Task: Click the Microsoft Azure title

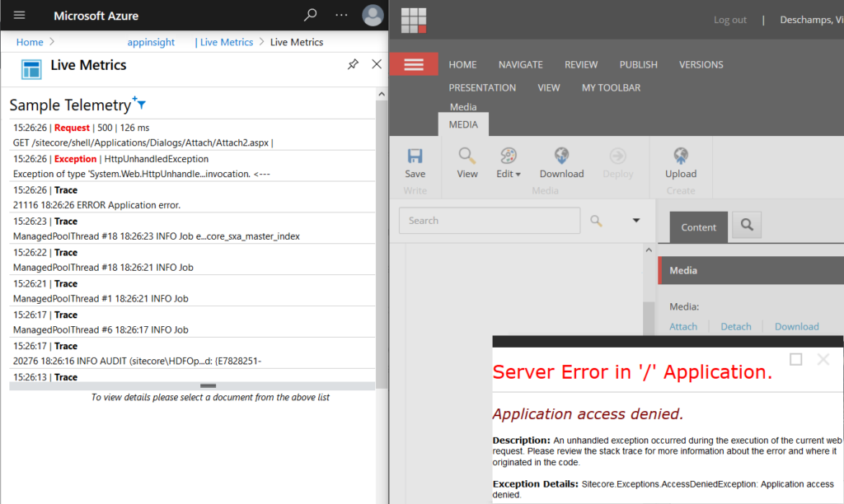Action: pyautogui.click(x=96, y=16)
